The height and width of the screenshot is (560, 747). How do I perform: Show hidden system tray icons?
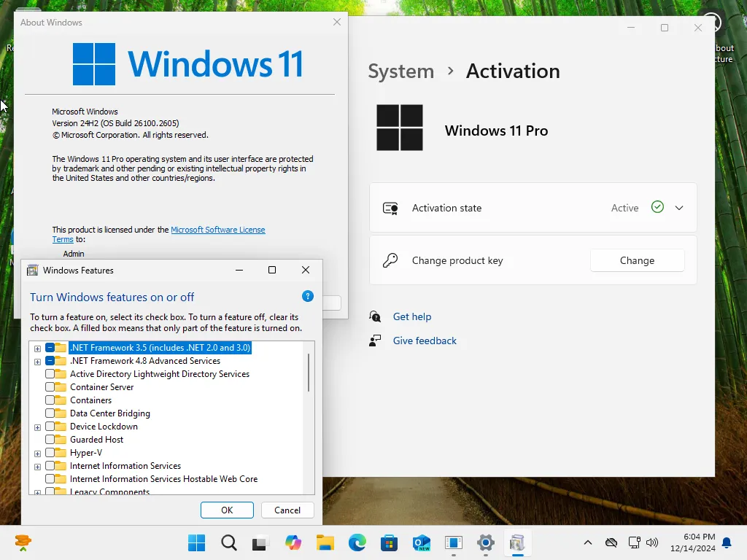588,542
